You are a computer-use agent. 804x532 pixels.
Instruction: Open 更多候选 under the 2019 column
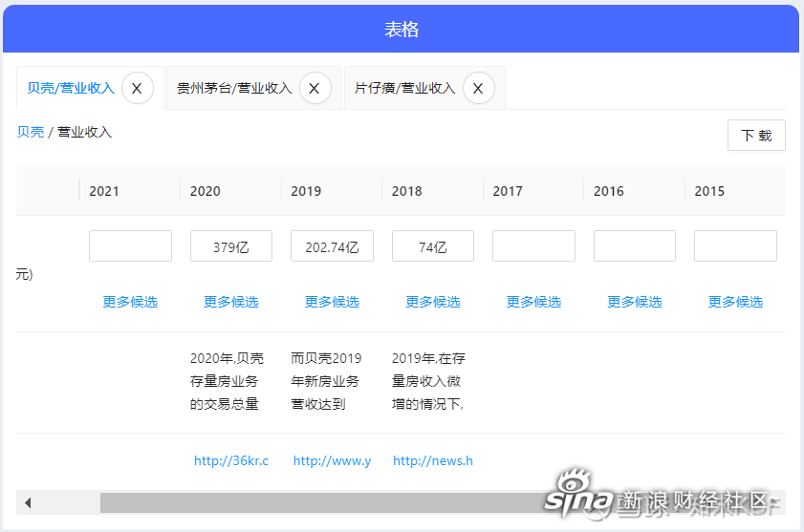pyautogui.click(x=332, y=302)
